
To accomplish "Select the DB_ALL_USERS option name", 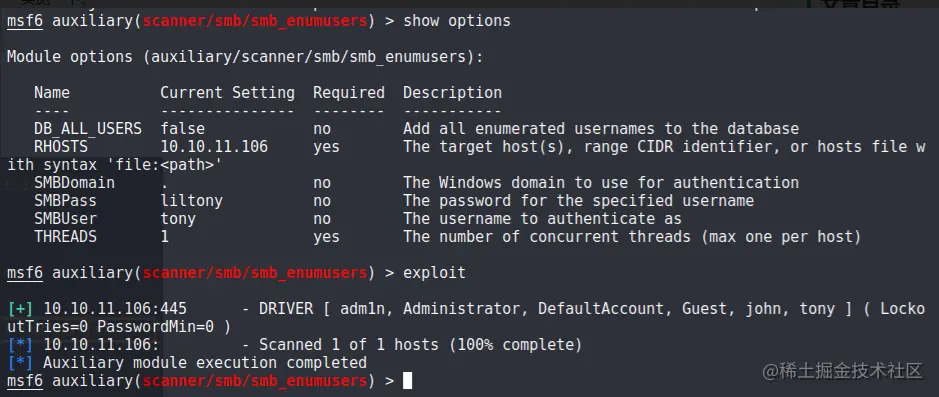I will [x=87, y=129].
